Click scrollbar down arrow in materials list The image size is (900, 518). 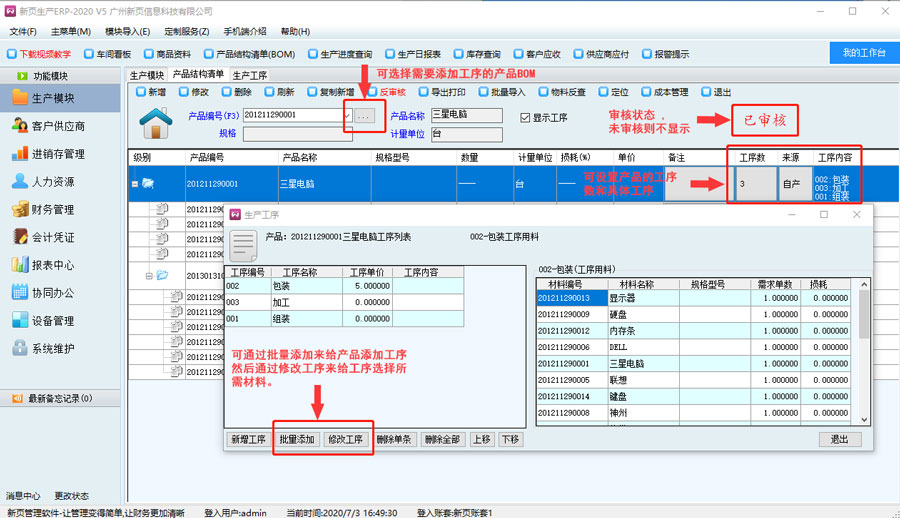864,420
